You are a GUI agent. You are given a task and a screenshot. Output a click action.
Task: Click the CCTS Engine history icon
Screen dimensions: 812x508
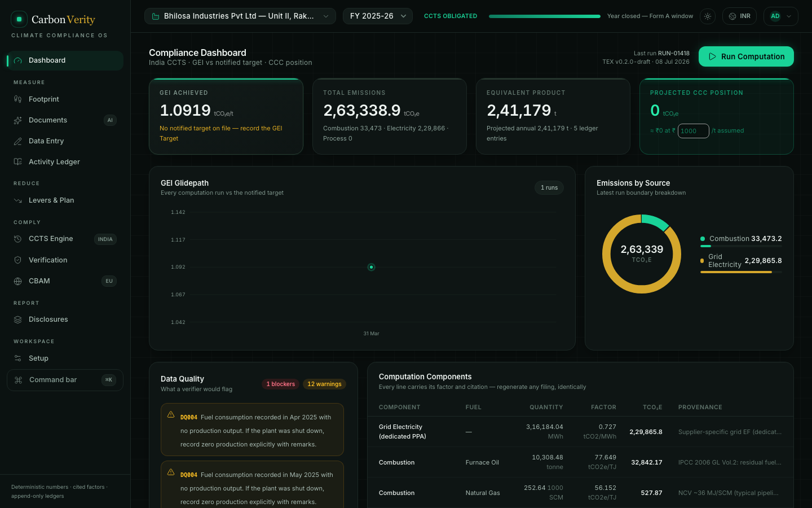pyautogui.click(x=18, y=239)
